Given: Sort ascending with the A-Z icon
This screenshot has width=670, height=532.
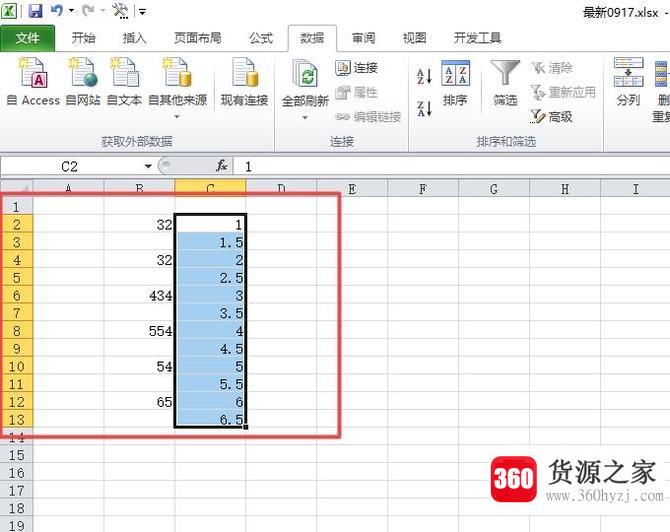Looking at the screenshot, I should point(424,76).
